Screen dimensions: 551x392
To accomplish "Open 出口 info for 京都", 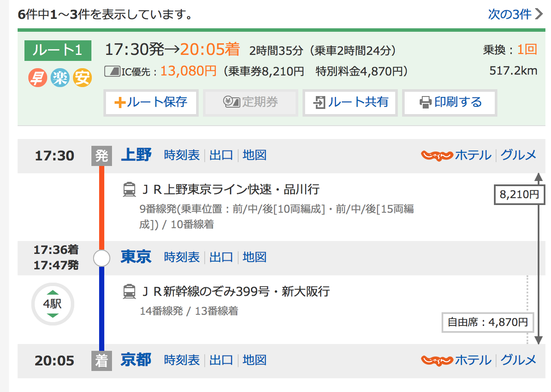I will (221, 360).
